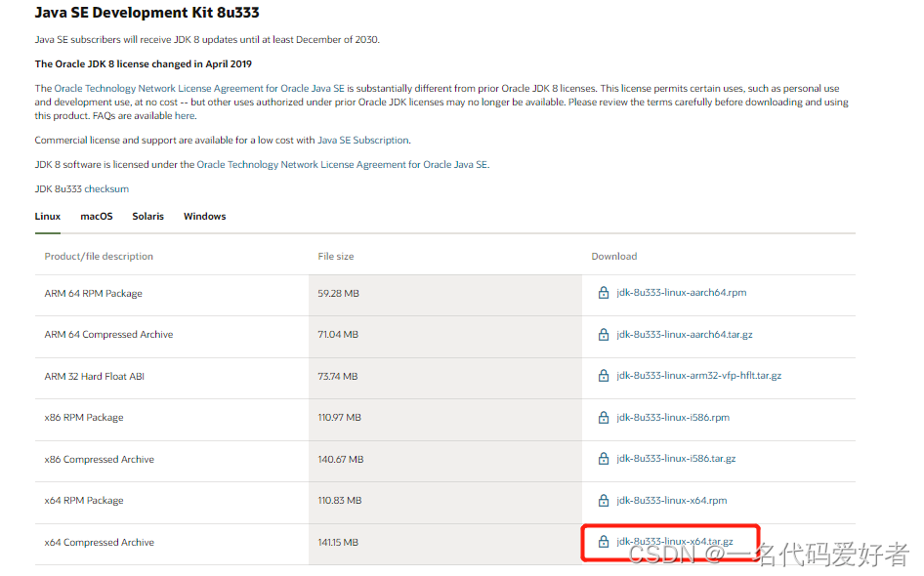Screen dimensions: 924x576
Task: Click 'x86 Compressed Archive' description
Action: point(99,460)
